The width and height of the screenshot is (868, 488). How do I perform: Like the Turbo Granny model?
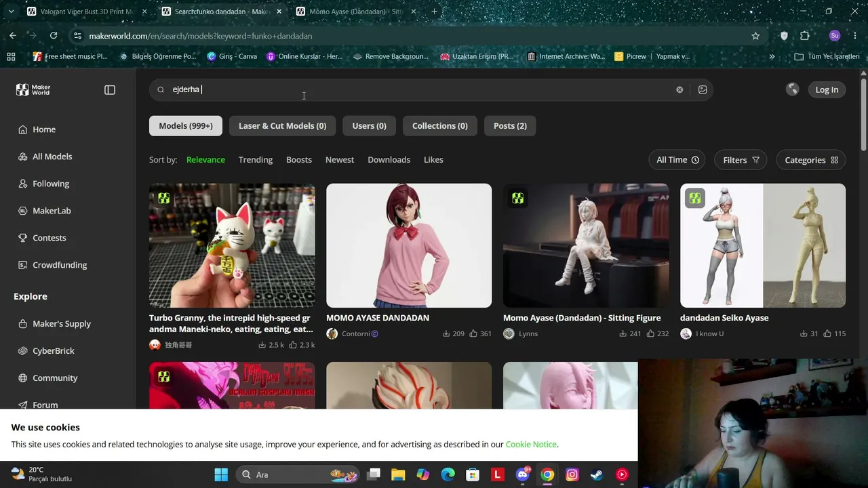[x=302, y=345]
